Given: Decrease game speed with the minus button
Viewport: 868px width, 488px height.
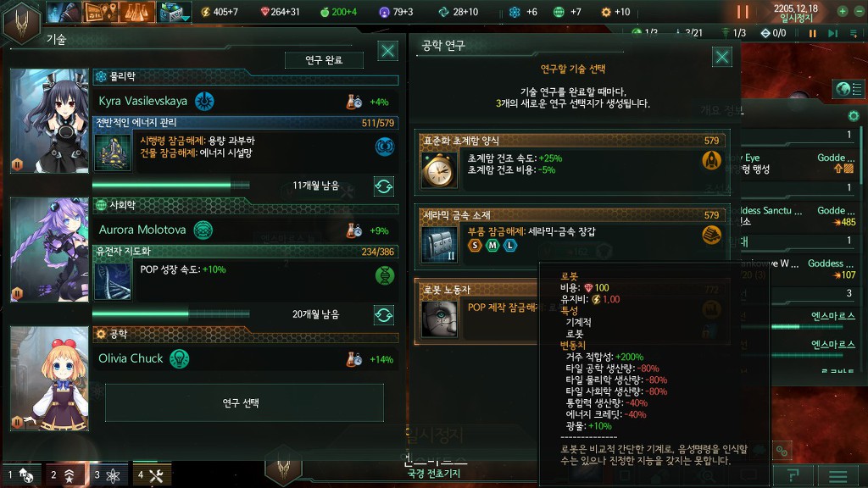Looking at the screenshot, I should pos(858,11).
